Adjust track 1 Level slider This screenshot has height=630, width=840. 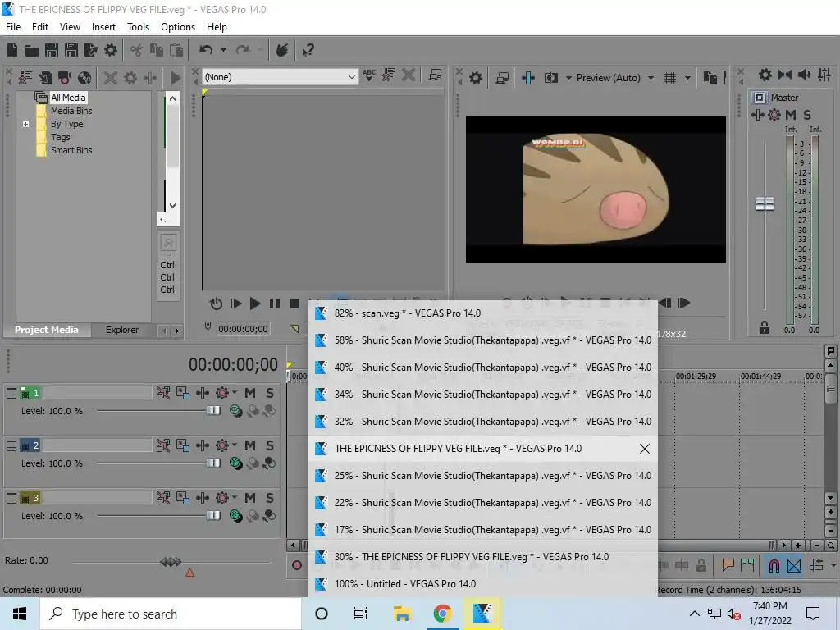pyautogui.click(x=213, y=411)
